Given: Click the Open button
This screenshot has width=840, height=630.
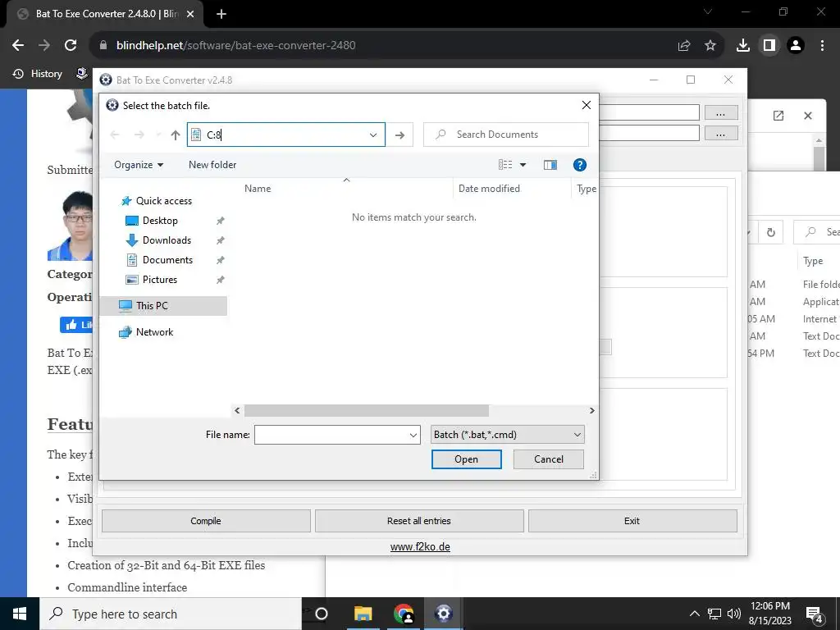Looking at the screenshot, I should (466, 459).
